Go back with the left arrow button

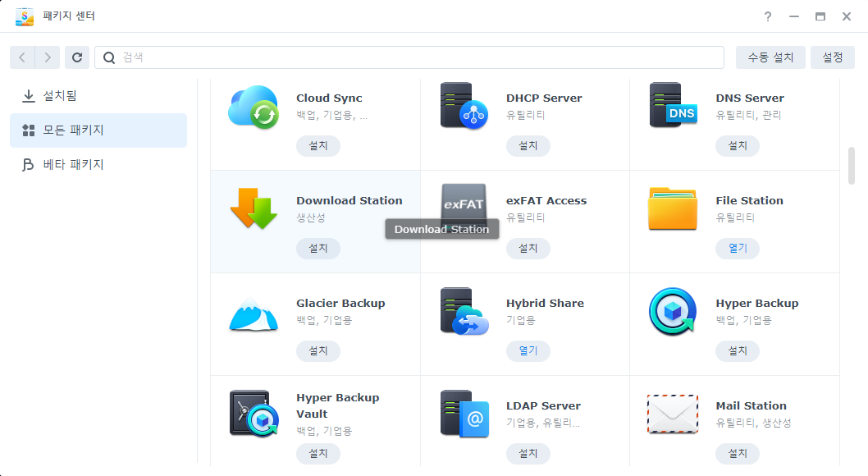(x=22, y=57)
